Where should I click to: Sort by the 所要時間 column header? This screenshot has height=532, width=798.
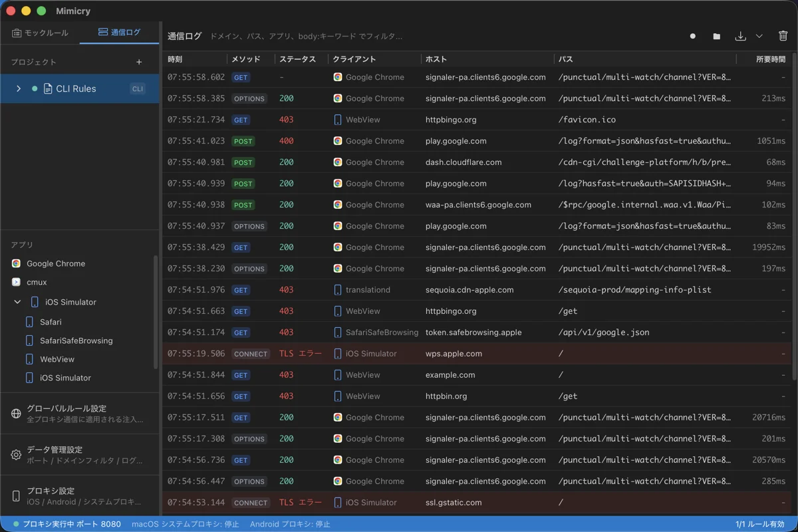771,59
